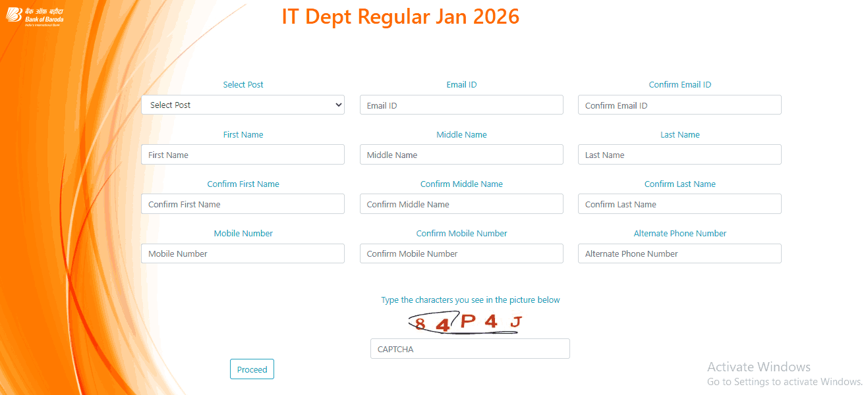Click the Alternate Phone Number field

click(x=680, y=253)
